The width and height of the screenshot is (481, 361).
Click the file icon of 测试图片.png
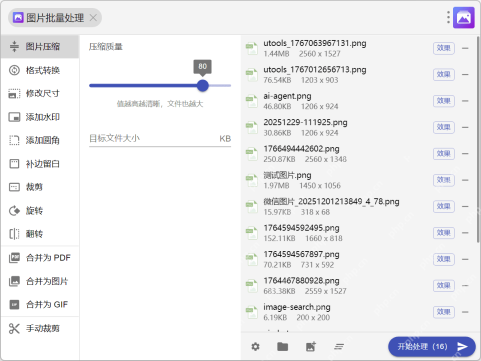point(252,180)
